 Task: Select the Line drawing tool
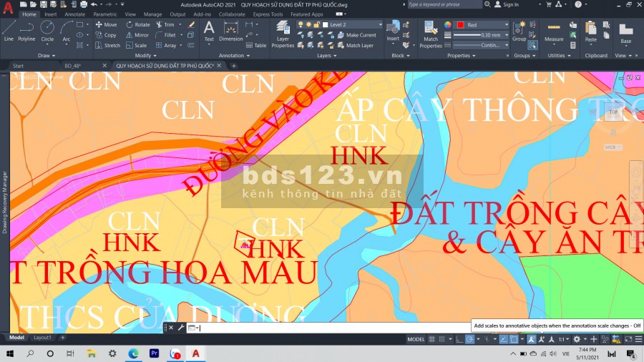point(9,31)
